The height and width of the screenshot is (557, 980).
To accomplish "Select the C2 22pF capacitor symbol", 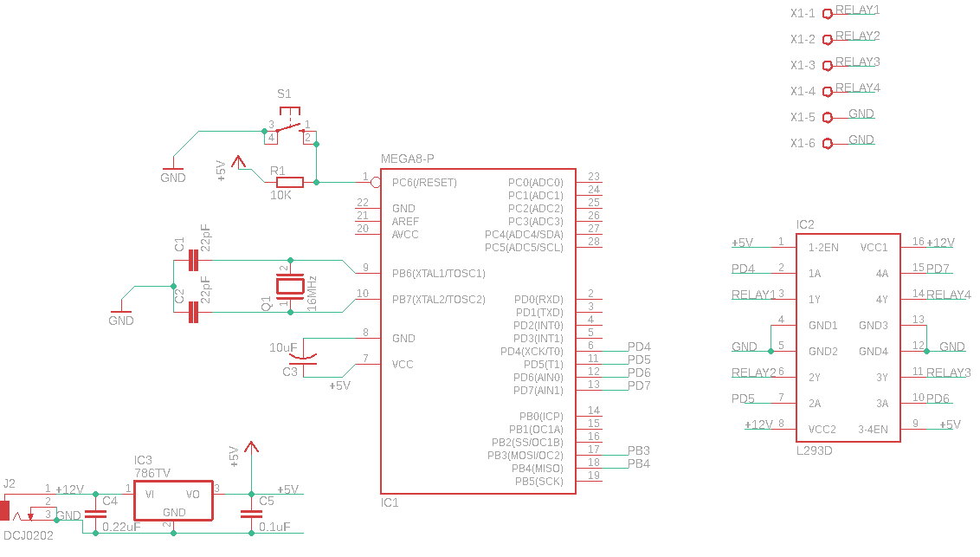I will pyautogui.click(x=193, y=312).
